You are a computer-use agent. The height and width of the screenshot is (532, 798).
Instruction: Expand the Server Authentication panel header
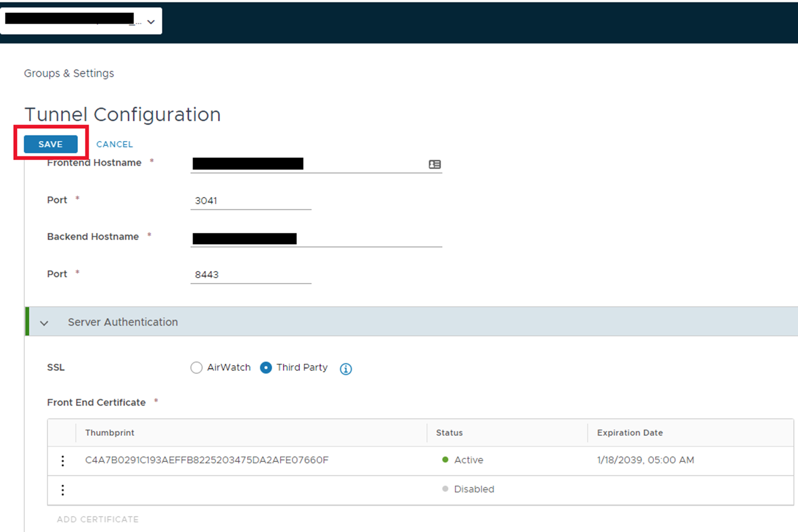[122, 322]
